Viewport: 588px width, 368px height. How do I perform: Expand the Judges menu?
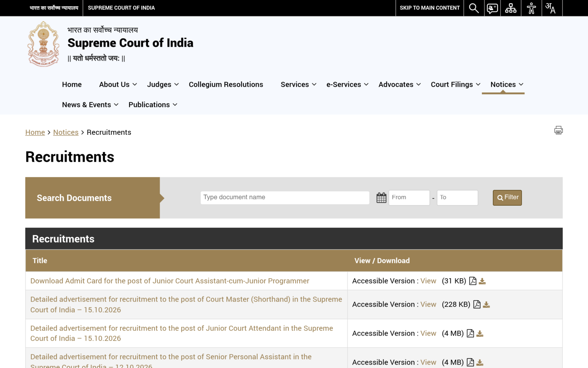[x=163, y=84]
